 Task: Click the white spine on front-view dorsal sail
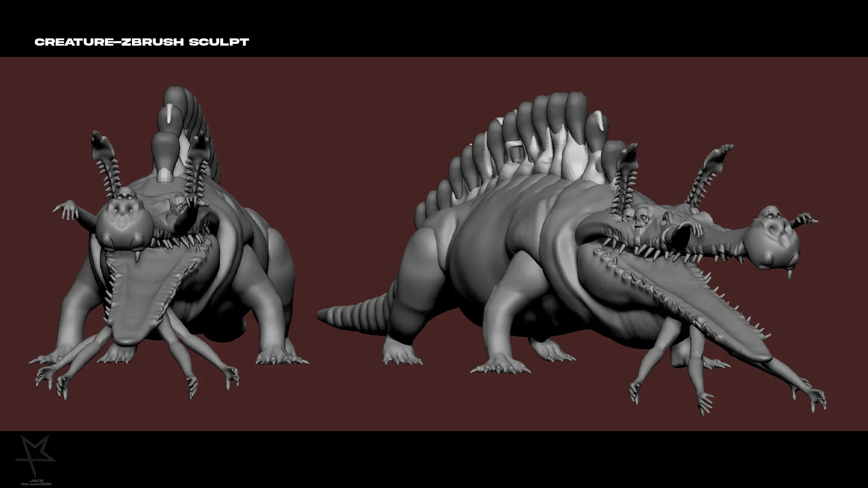pos(170,114)
